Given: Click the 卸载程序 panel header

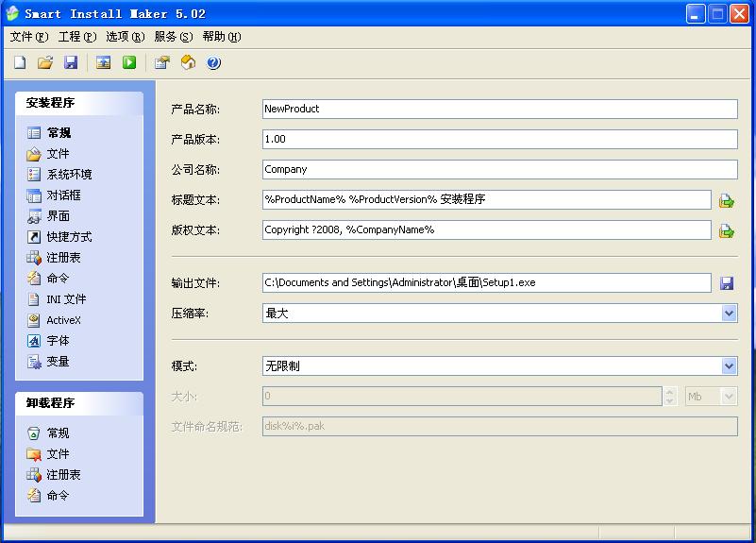Looking at the screenshot, I should tap(79, 403).
